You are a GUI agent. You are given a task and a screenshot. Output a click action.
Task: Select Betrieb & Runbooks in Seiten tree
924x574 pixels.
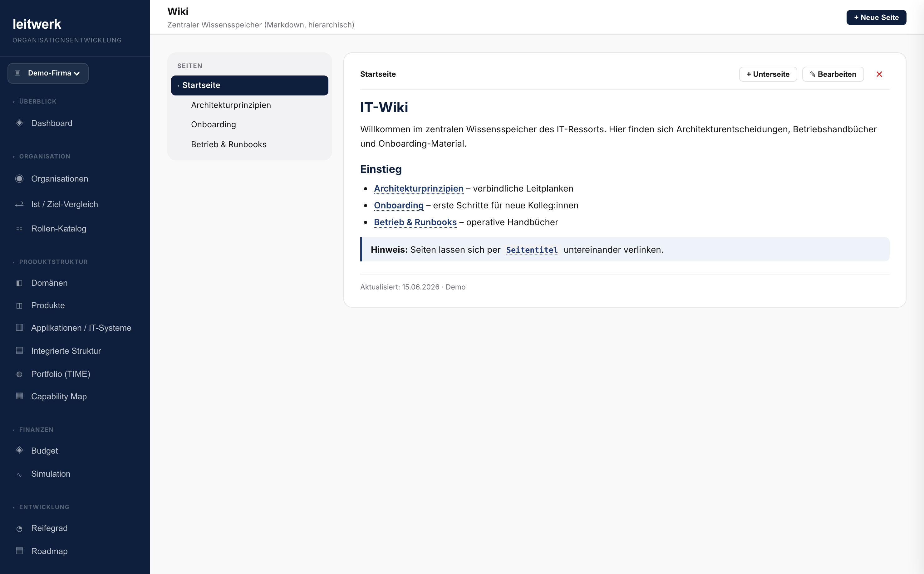coord(229,145)
